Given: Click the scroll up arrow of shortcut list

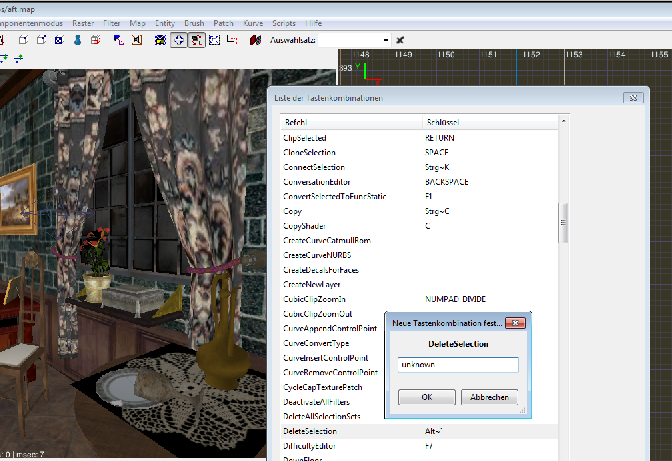Looking at the screenshot, I should pos(564,121).
